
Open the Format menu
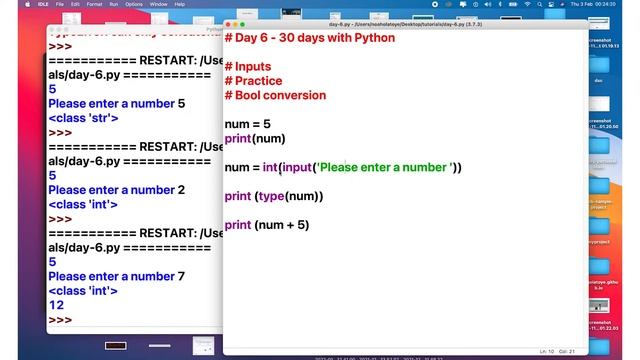point(94,4)
